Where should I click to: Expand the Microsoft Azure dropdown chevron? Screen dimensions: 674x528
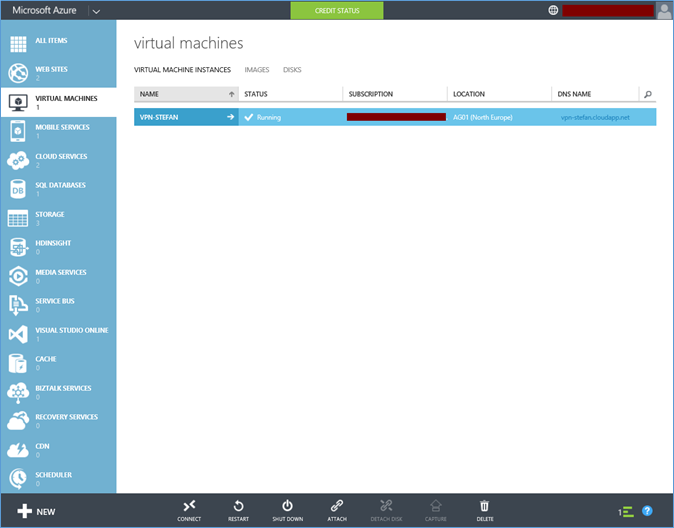pyautogui.click(x=96, y=12)
